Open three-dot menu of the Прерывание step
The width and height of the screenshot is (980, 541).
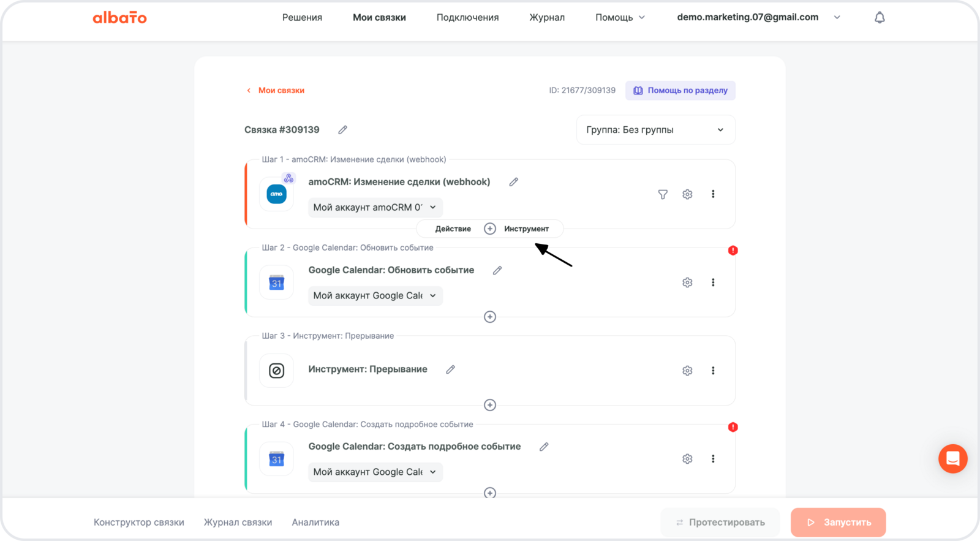click(x=713, y=371)
